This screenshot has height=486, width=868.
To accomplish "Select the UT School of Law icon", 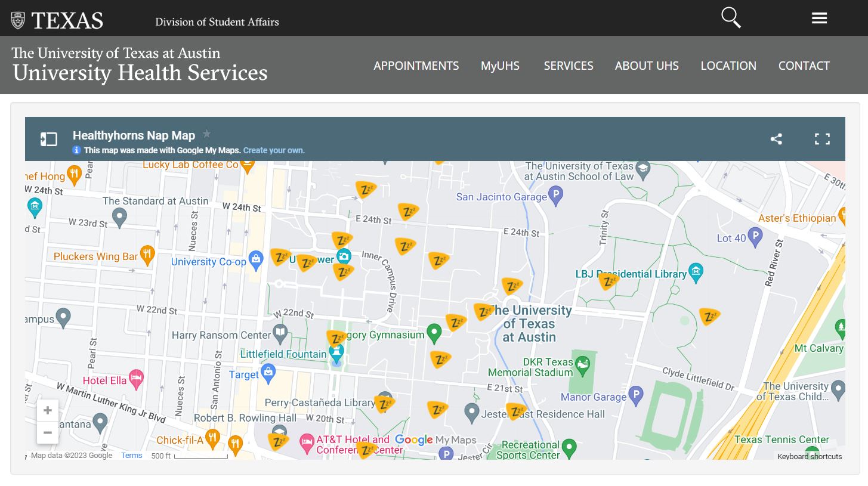I will tap(642, 169).
